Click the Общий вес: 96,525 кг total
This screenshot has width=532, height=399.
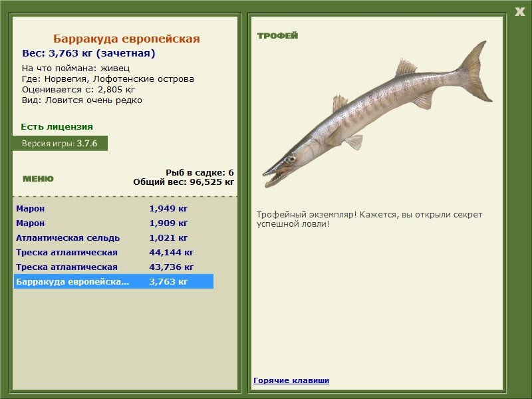click(x=184, y=181)
